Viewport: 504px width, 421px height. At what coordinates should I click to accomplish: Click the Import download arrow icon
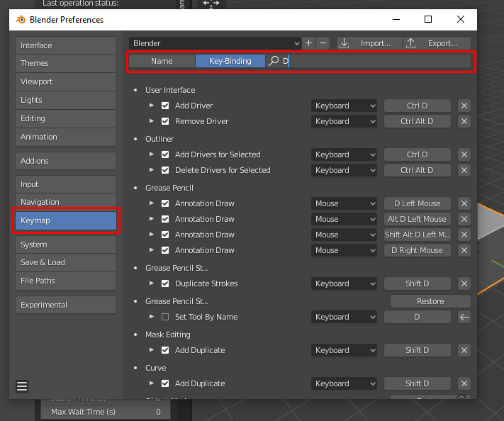(345, 43)
